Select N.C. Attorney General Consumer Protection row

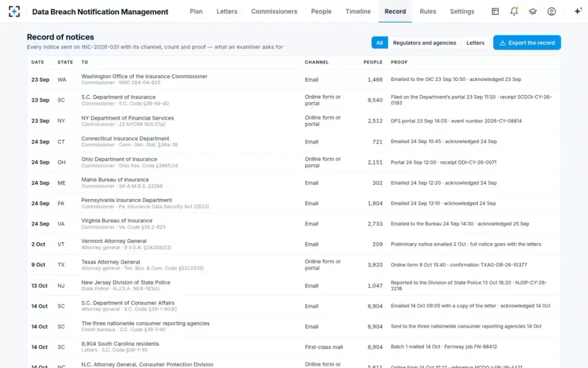(x=294, y=364)
